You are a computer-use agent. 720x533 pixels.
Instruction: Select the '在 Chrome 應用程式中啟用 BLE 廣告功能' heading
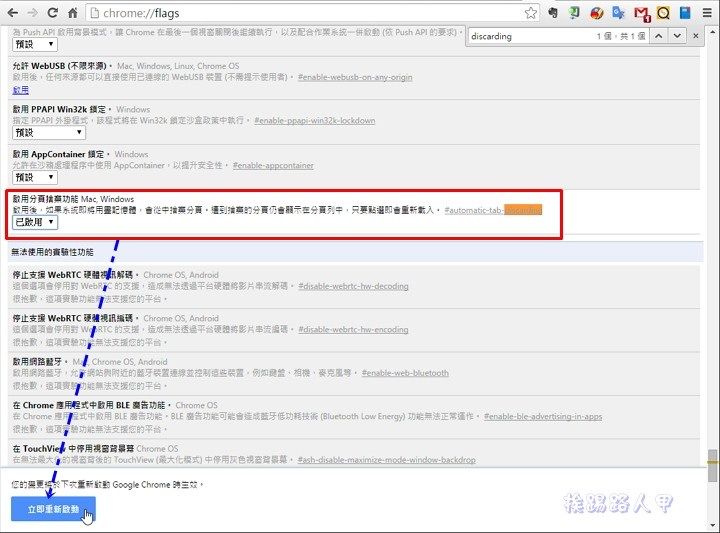(x=89, y=405)
